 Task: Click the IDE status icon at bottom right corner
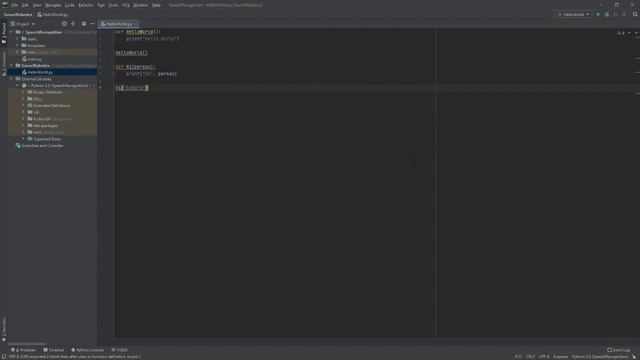[634, 356]
